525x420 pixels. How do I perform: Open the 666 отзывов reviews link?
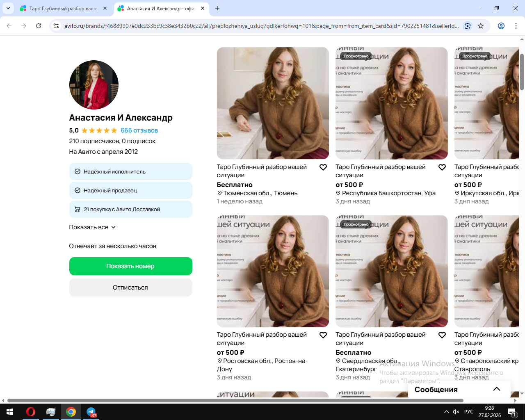139,130
